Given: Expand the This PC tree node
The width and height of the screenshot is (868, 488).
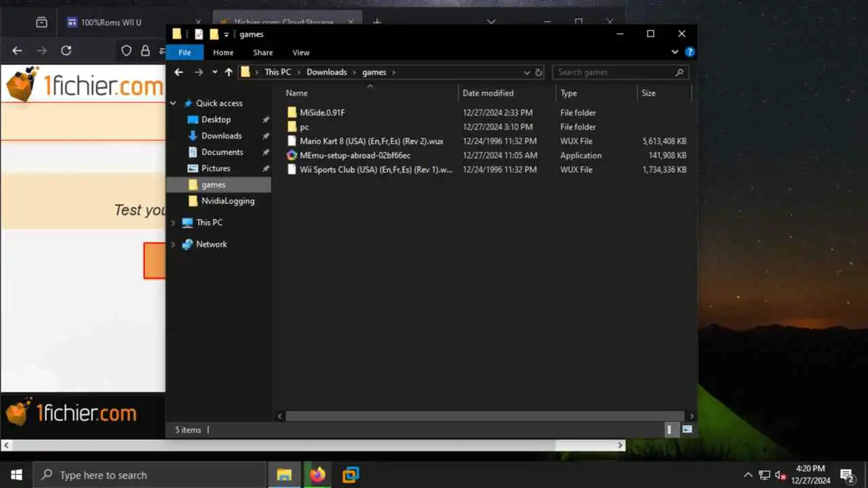Looking at the screenshot, I should click(173, 222).
